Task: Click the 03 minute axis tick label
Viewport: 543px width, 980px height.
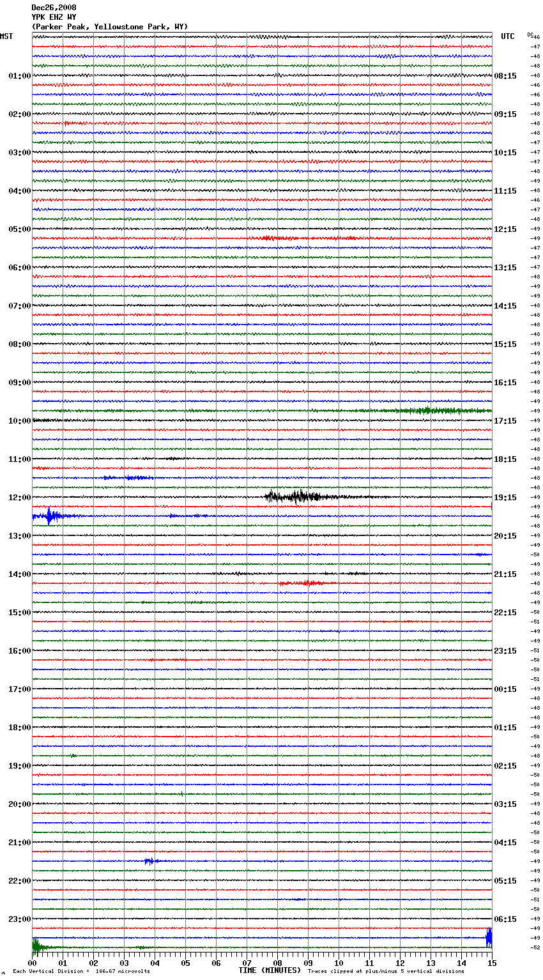Action: (x=124, y=963)
